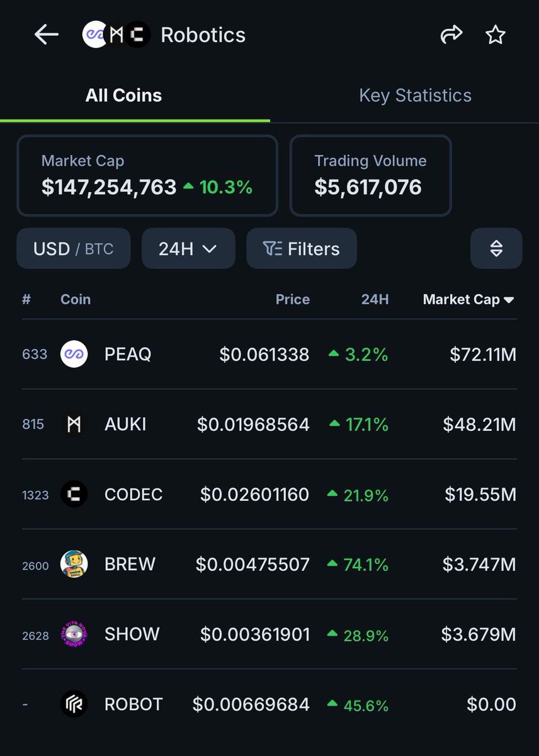Tap the BREW coin logo

[x=74, y=564]
